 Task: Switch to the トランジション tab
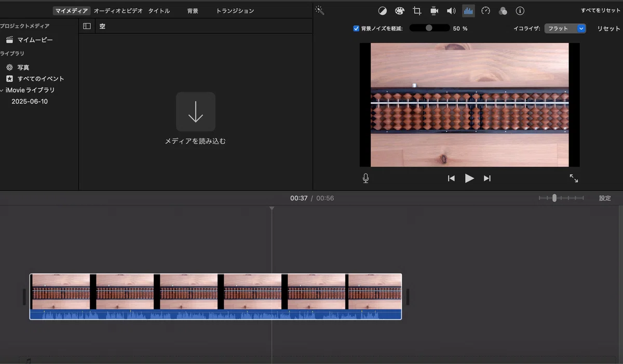click(235, 11)
